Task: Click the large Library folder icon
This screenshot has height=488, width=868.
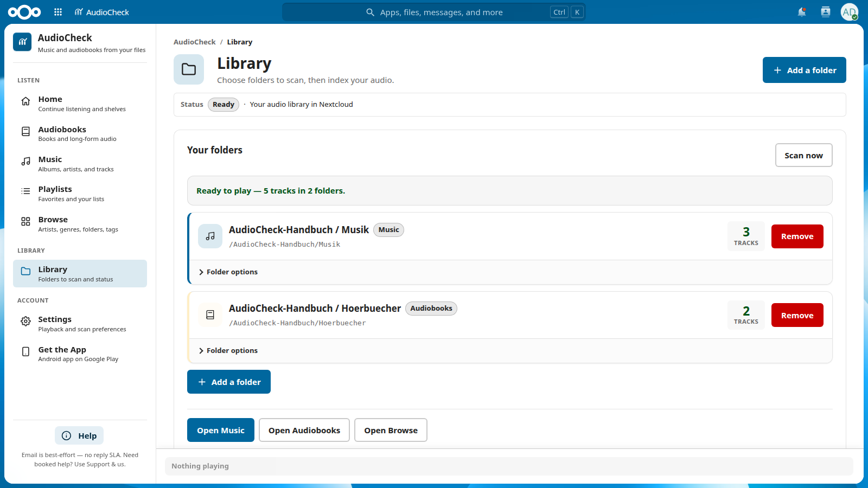Action: tap(189, 69)
